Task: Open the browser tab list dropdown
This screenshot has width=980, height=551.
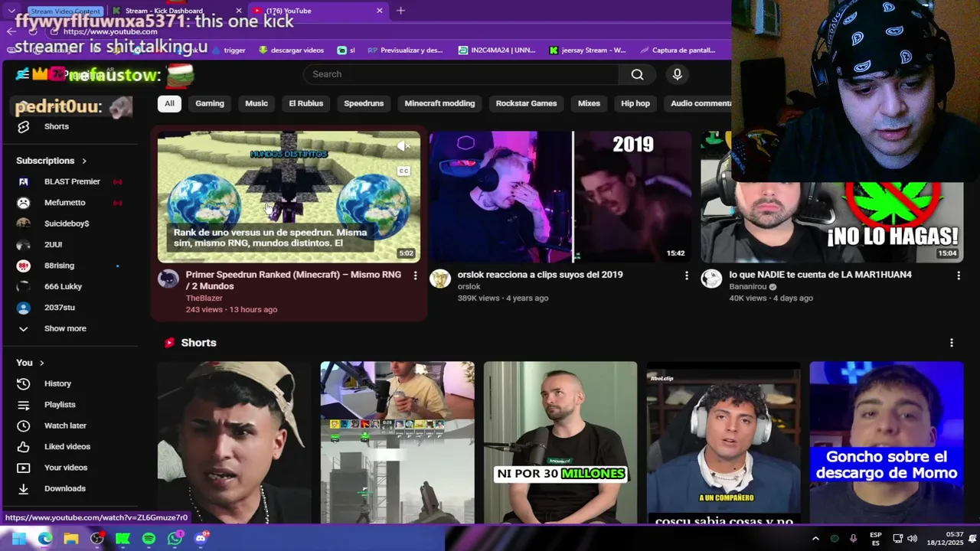Action: 11,11
